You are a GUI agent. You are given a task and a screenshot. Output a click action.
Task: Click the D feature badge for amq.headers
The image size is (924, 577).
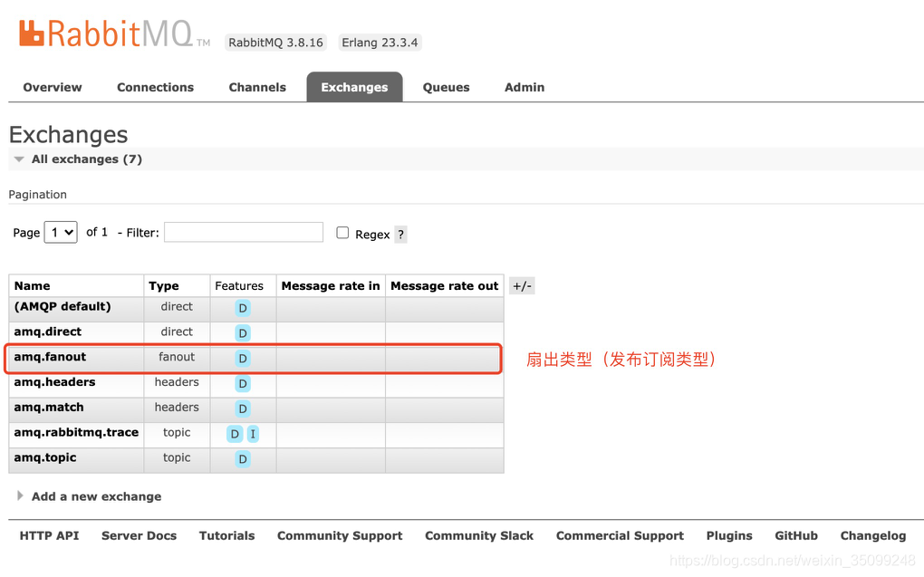click(243, 384)
